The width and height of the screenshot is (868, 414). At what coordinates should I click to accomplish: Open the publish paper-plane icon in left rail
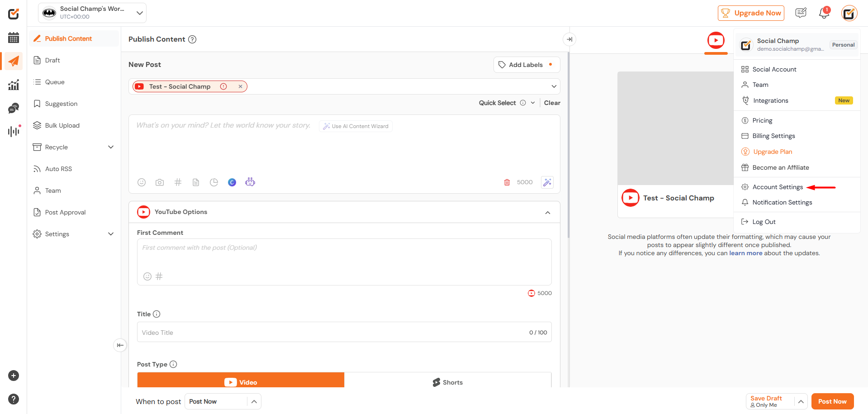(14, 61)
